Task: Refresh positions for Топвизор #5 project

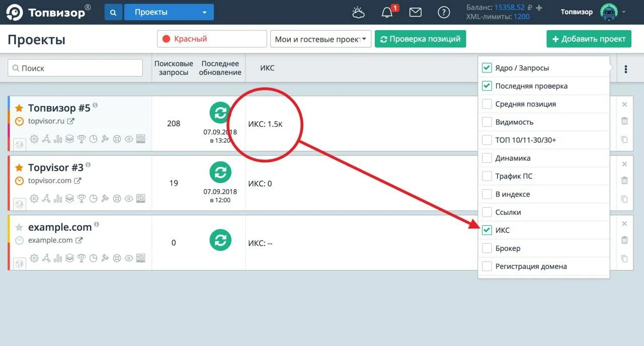Action: tap(220, 113)
